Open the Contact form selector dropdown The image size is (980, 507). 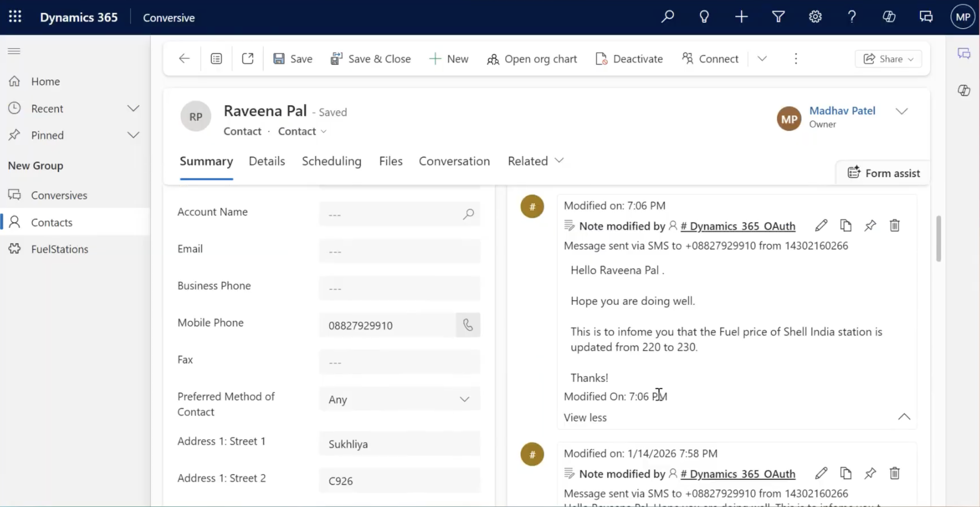[x=302, y=132]
